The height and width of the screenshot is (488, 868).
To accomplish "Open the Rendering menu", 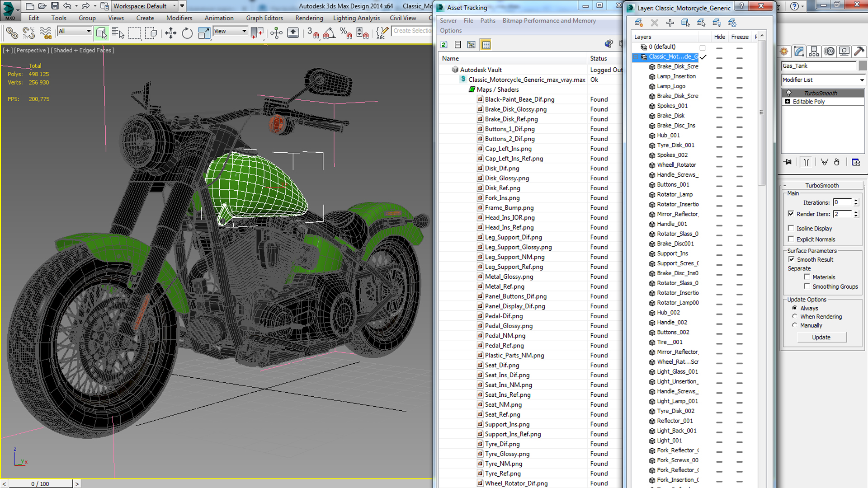I will 309,18.
